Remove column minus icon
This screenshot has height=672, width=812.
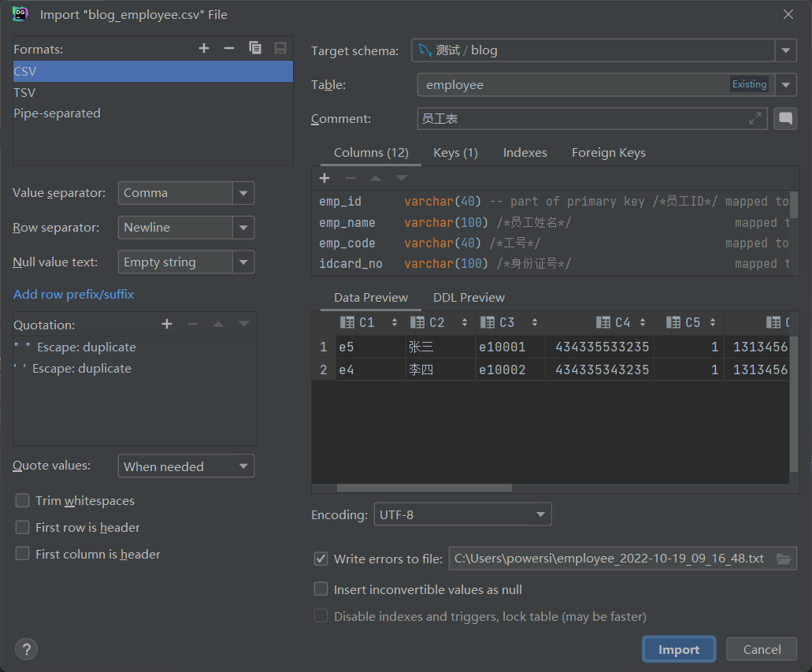(350, 178)
